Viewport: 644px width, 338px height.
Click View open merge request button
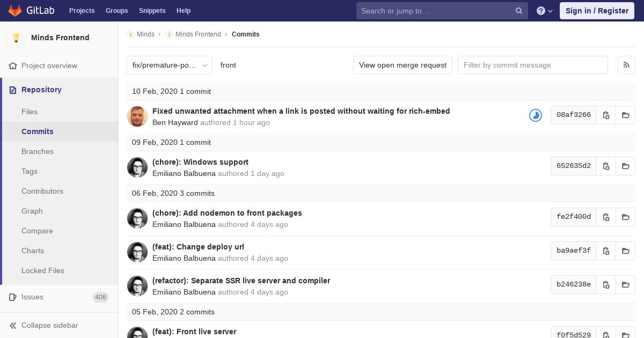[x=402, y=65]
